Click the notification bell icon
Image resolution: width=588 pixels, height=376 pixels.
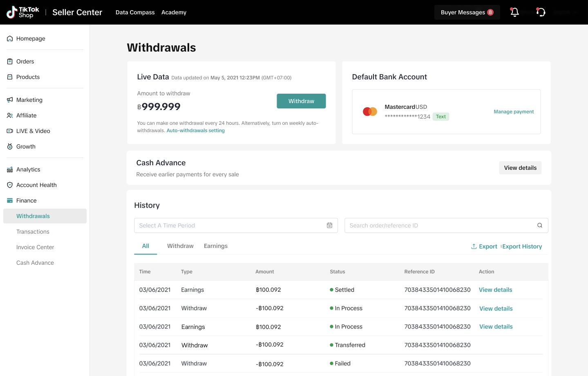point(515,12)
